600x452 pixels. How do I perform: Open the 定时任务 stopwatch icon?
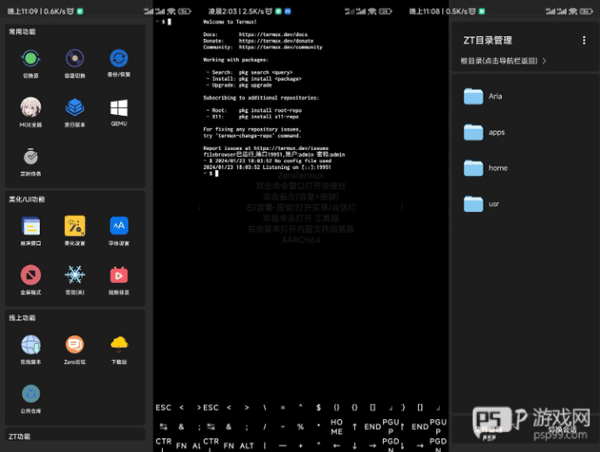click(30, 155)
